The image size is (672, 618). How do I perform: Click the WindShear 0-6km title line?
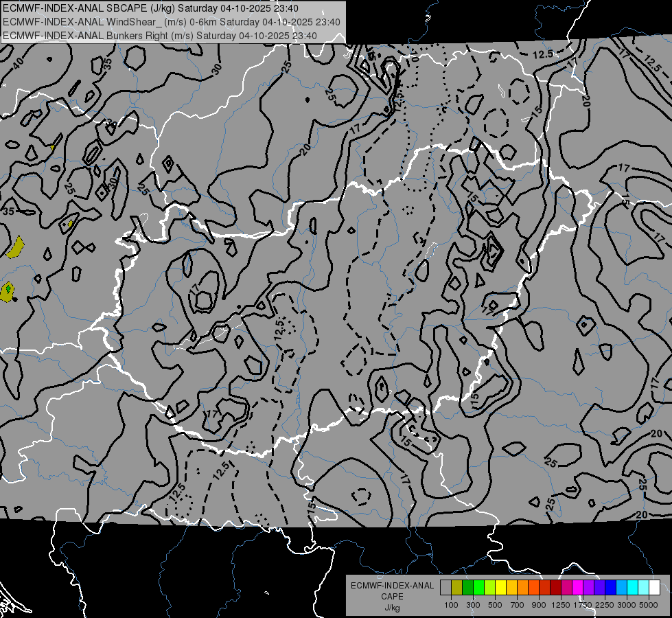pos(172,22)
